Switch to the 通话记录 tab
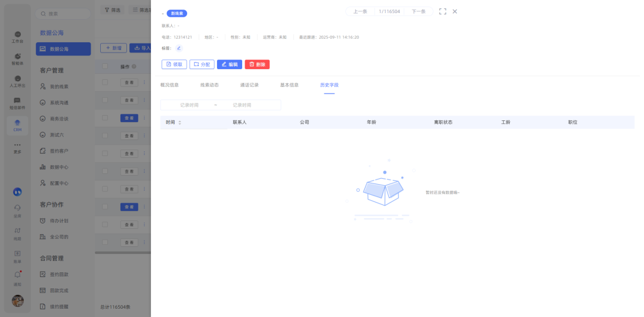This screenshot has height=317, width=644. point(249,85)
